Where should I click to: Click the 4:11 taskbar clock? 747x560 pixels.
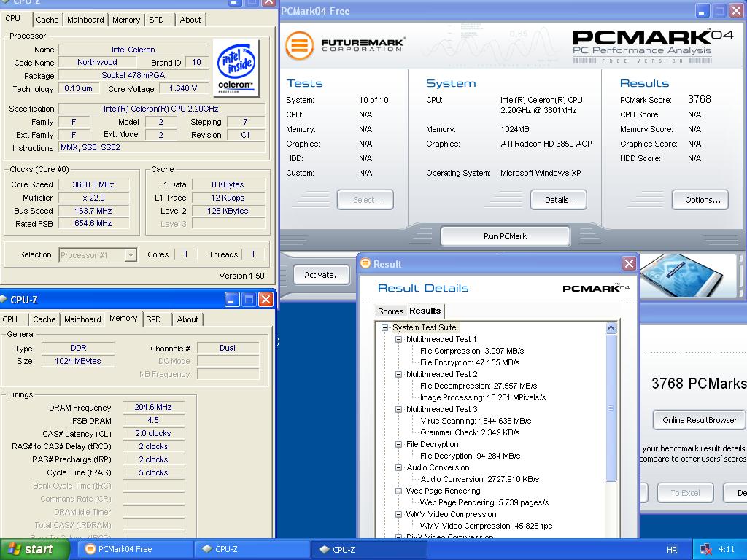pos(727,550)
